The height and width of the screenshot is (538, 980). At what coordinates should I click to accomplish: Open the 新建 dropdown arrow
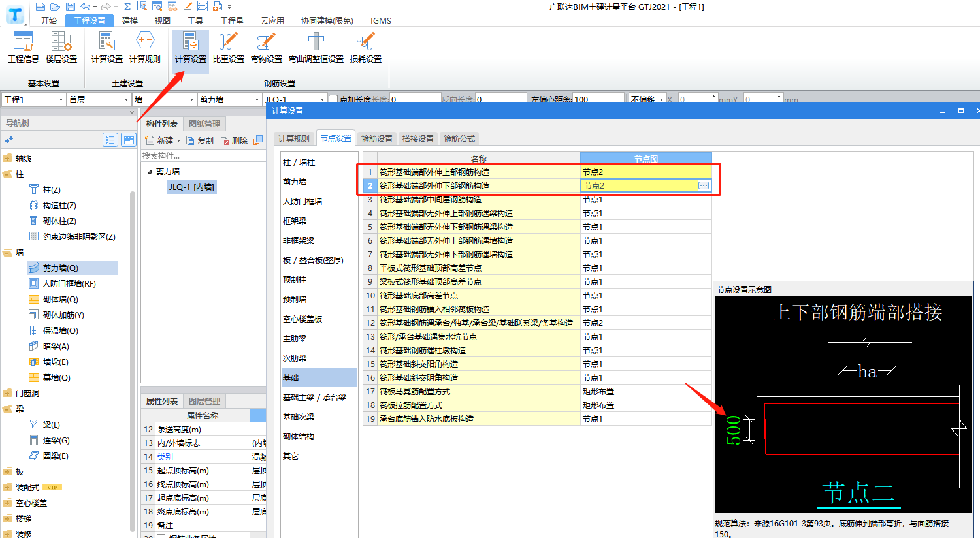pyautogui.click(x=178, y=140)
